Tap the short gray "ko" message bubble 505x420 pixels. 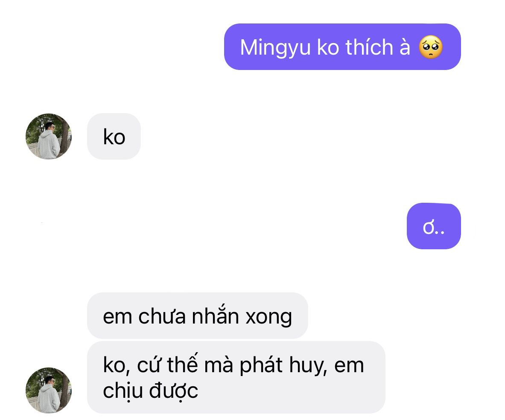114,136
